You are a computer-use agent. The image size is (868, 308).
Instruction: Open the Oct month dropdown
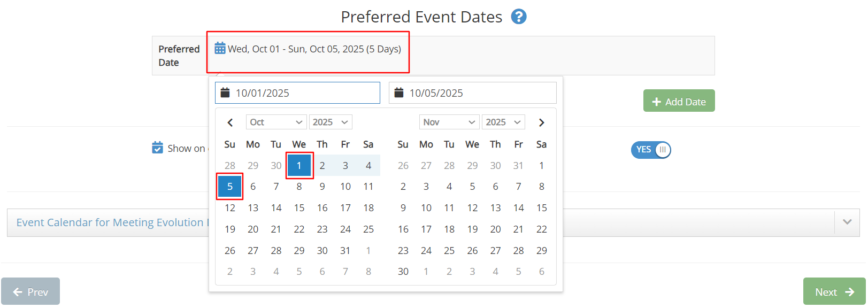pyautogui.click(x=276, y=122)
